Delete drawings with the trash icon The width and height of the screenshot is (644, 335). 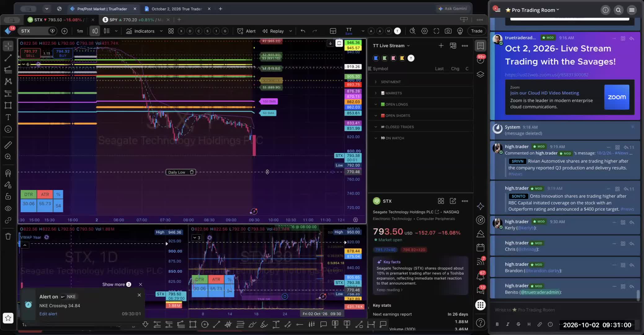8,236
